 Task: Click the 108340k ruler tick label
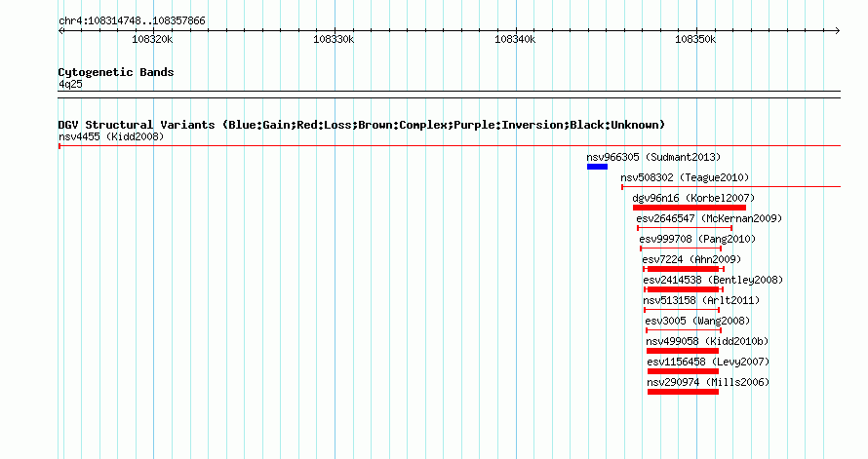(515, 39)
